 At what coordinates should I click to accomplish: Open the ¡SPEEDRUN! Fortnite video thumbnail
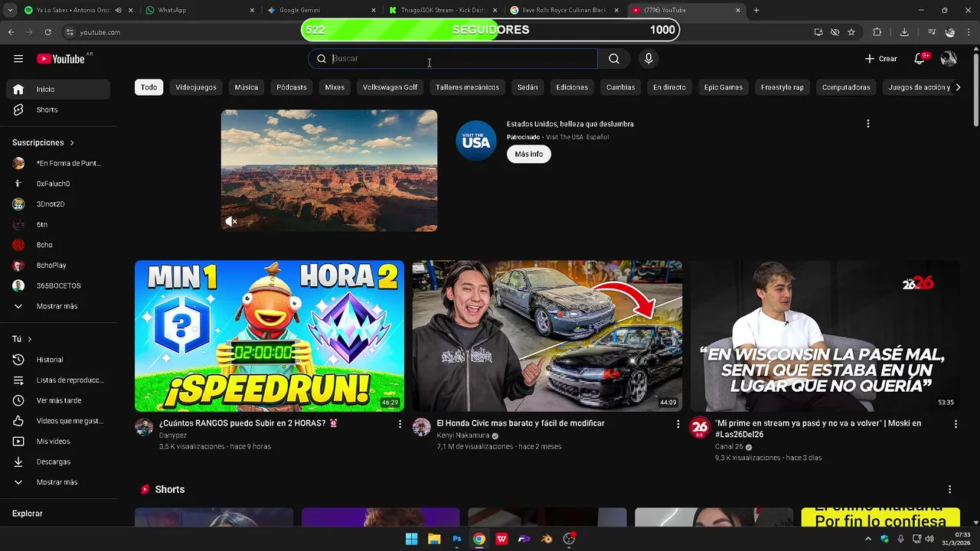coord(269,336)
